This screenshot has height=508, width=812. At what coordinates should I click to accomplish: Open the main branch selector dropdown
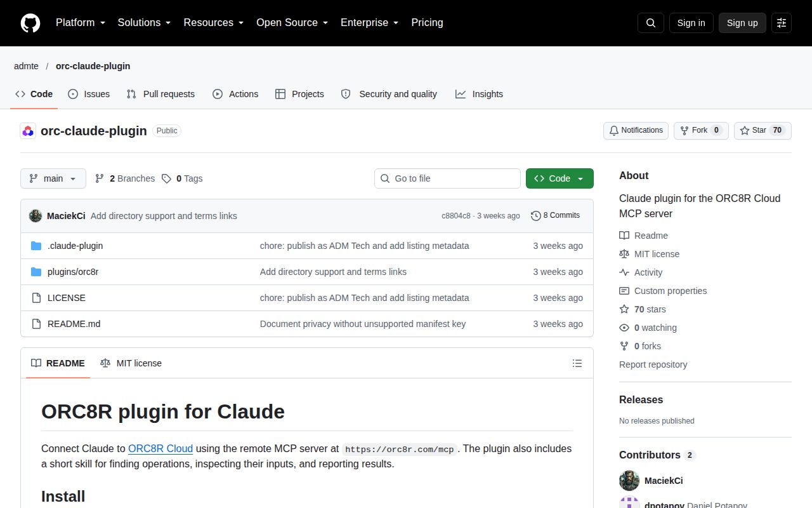[x=53, y=178]
